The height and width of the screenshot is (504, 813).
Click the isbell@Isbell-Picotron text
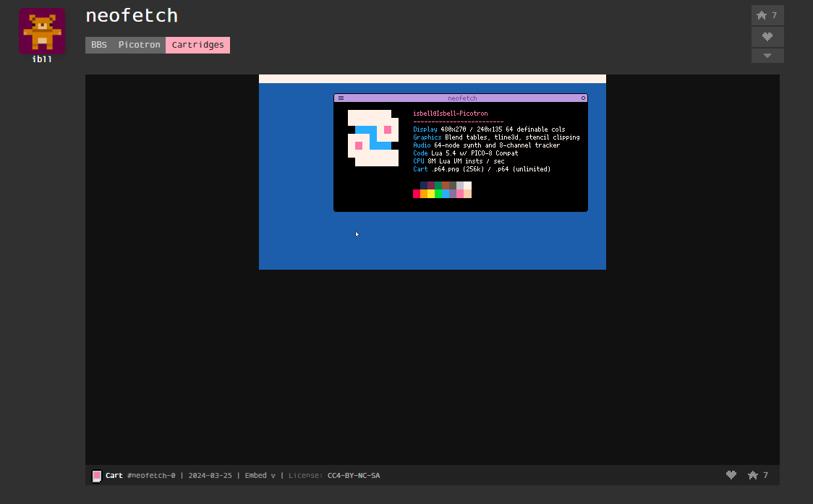point(451,114)
